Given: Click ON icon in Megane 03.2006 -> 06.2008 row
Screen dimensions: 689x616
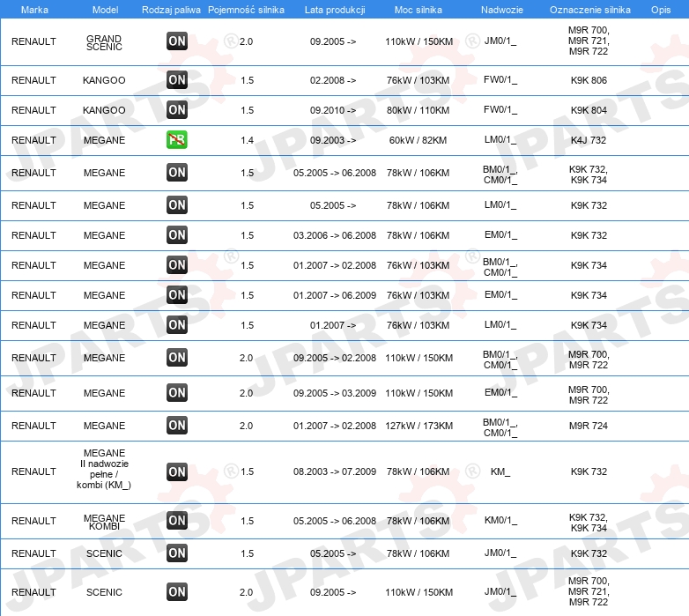Looking at the screenshot, I should [177, 235].
